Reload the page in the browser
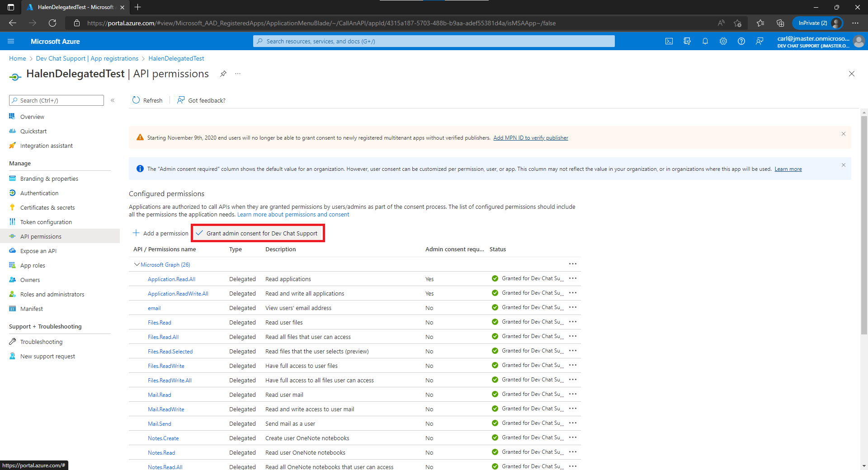Screen dimensions: 868x470 click(52, 23)
